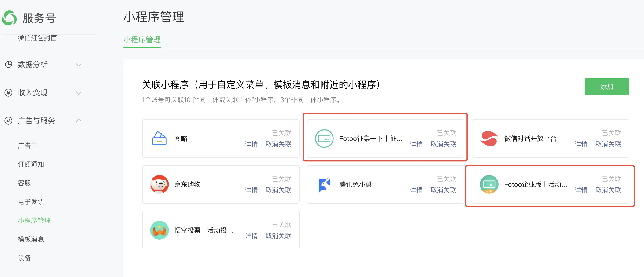Viewport: 644px width, 277px height.
Task: View 详情 for Fotoo企业版
Action: [x=581, y=190]
